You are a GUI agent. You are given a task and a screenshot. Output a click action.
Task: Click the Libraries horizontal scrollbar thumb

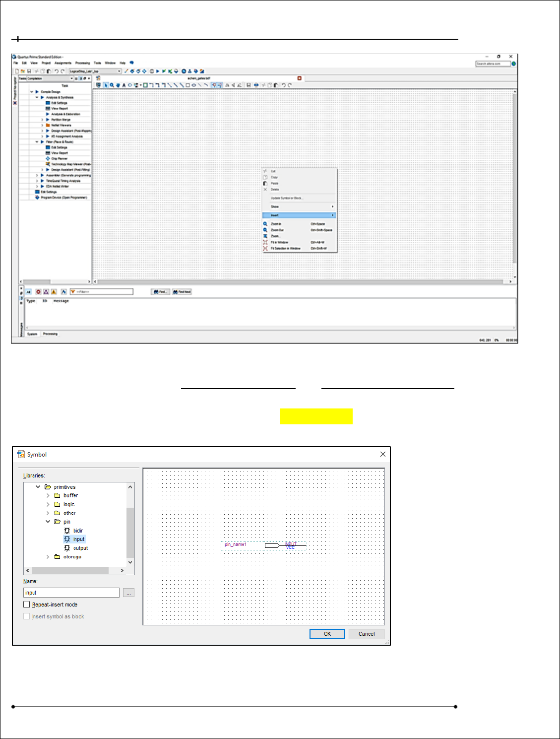70,570
